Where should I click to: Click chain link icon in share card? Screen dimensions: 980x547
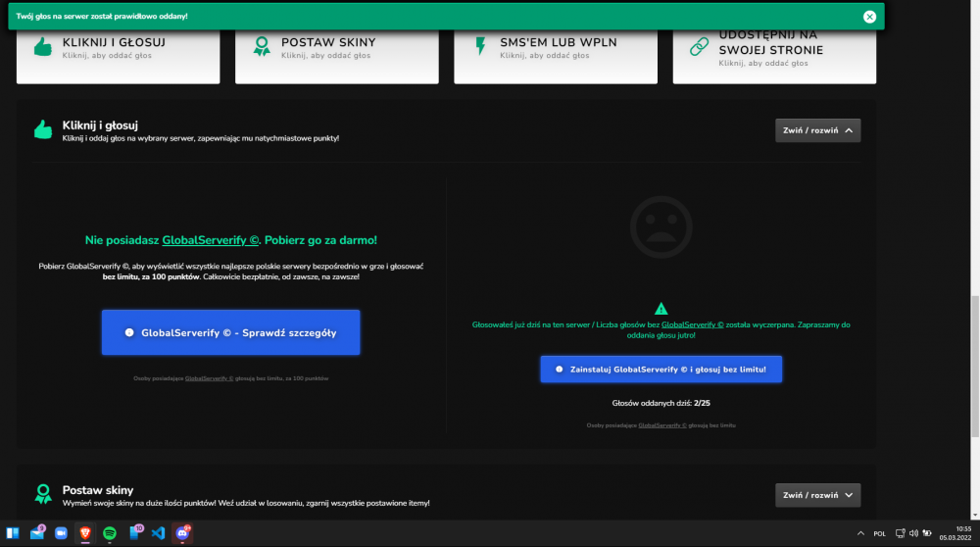pos(699,46)
